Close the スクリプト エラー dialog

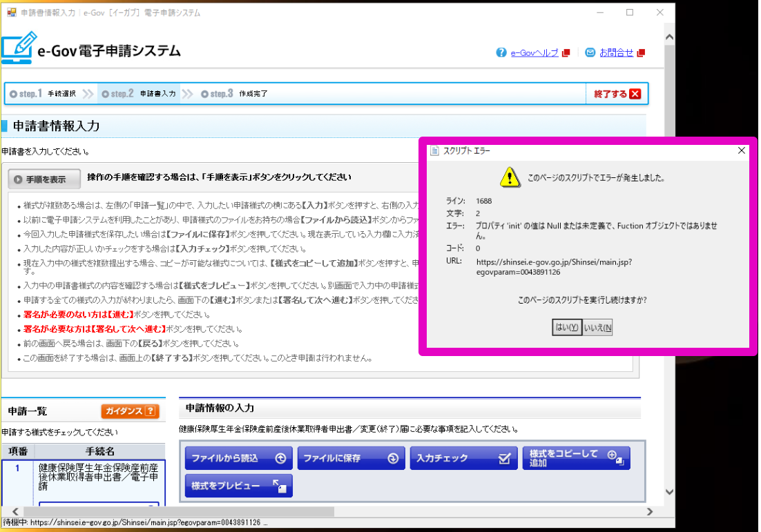[741, 151]
